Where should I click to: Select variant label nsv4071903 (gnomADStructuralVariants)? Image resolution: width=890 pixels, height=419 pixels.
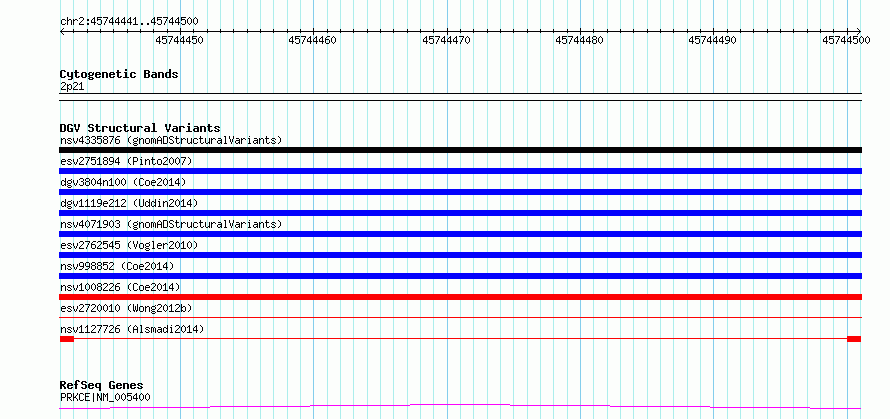171,224
